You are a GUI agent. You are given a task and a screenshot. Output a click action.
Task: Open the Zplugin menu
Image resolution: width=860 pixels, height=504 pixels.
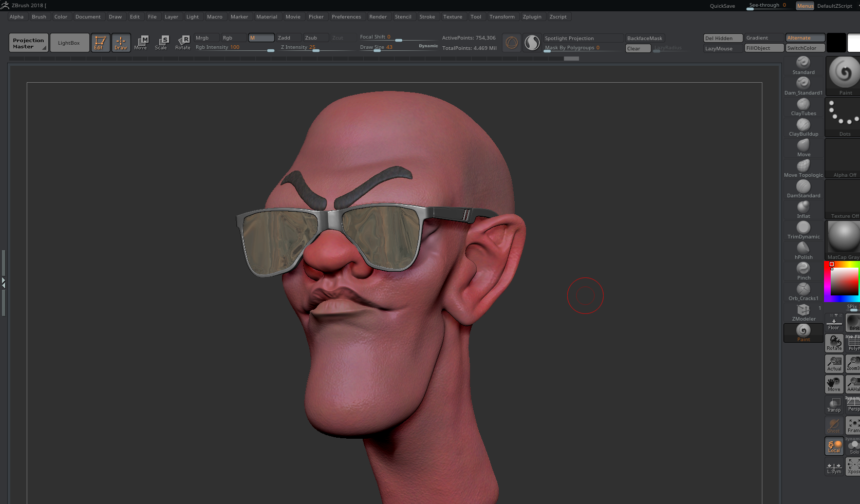pyautogui.click(x=532, y=17)
